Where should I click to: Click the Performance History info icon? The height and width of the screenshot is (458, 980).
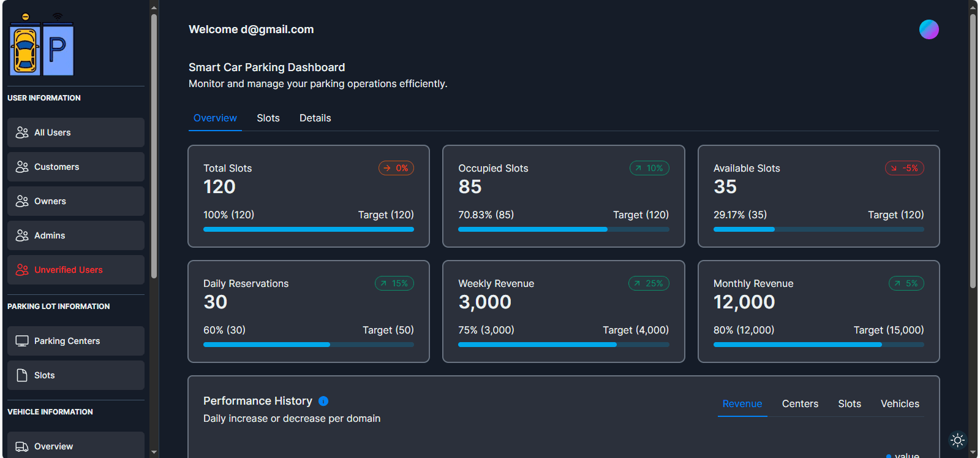click(323, 401)
